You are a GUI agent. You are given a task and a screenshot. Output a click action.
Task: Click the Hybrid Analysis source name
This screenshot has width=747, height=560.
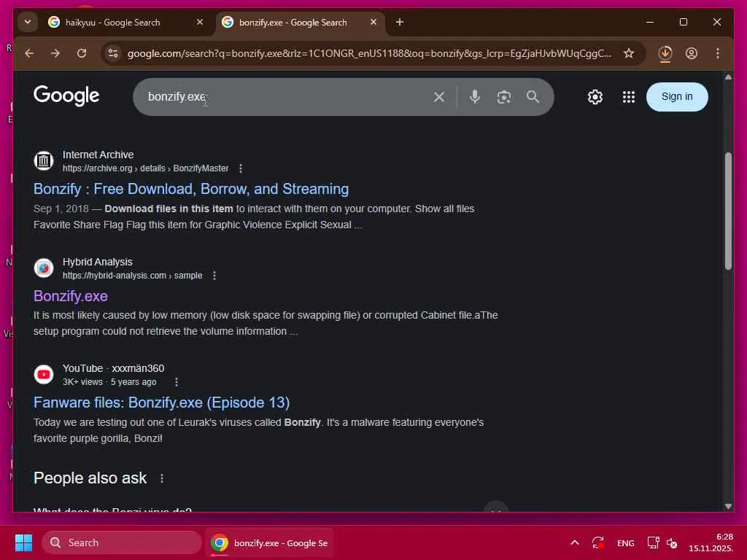coord(98,262)
